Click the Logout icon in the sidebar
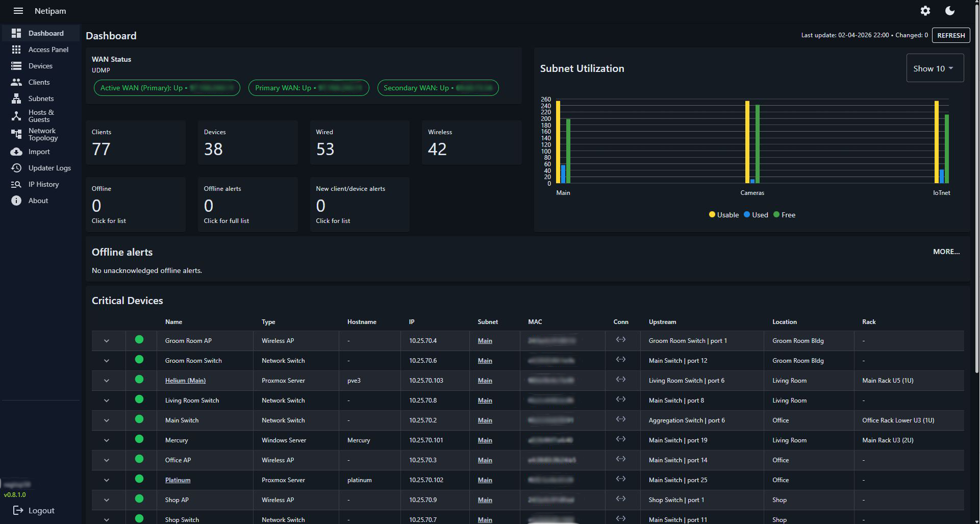Screen dimensions: 980x524 coord(18,510)
